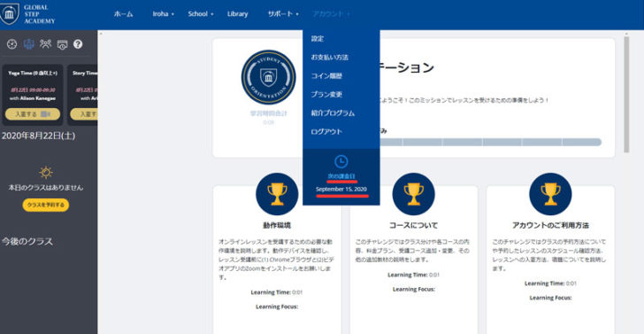This screenshot has height=334, width=644.
Task: Click the yellow クラスを予約する button
Action: coord(46,205)
